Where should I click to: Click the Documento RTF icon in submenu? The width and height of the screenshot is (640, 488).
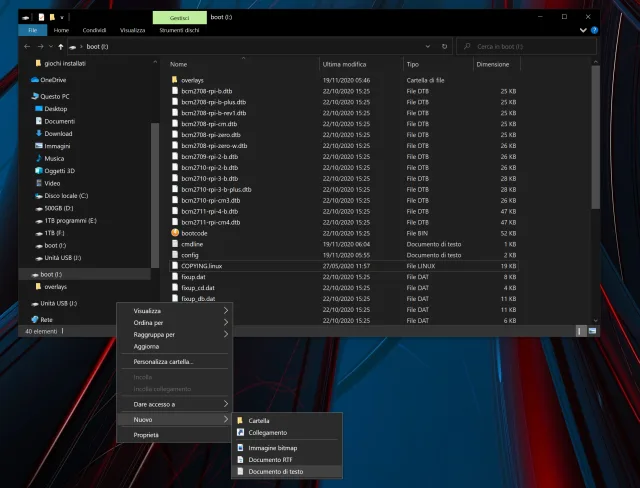coord(240,459)
